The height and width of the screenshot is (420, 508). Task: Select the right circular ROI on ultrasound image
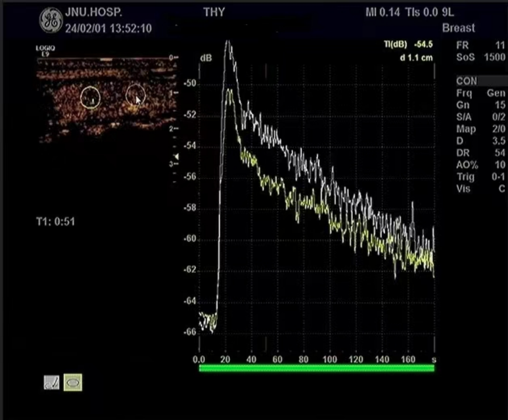tap(135, 95)
